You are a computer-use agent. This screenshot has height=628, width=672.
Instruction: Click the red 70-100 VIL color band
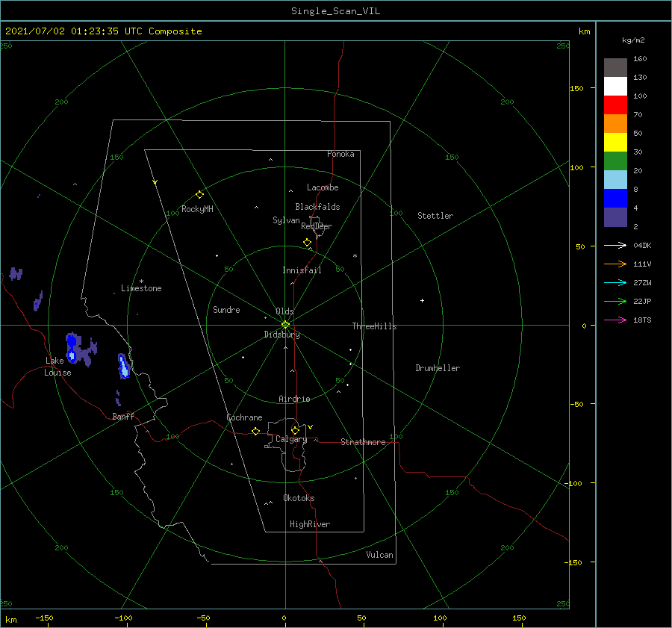click(615, 105)
